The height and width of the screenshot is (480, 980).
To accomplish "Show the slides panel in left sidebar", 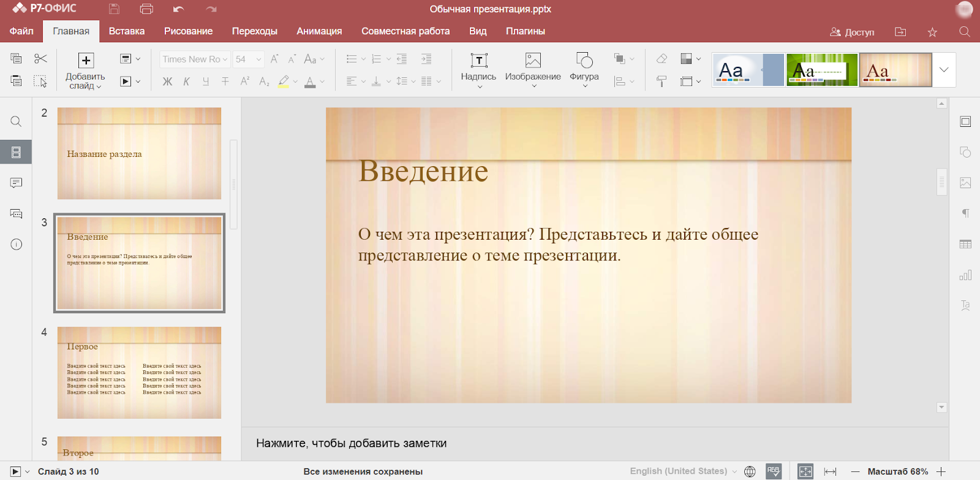I will [17, 152].
